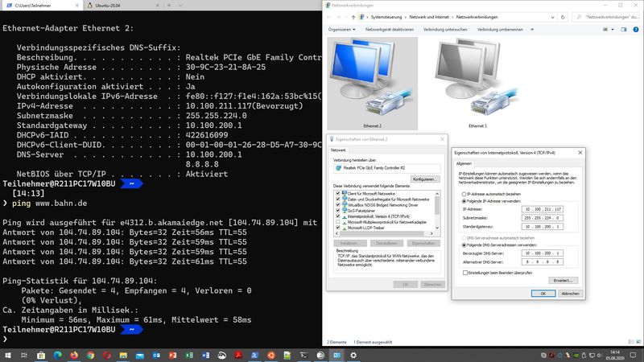Click the Bevorzugter DNS-Server field
This screenshot has height=362, width=644.
(542, 253)
